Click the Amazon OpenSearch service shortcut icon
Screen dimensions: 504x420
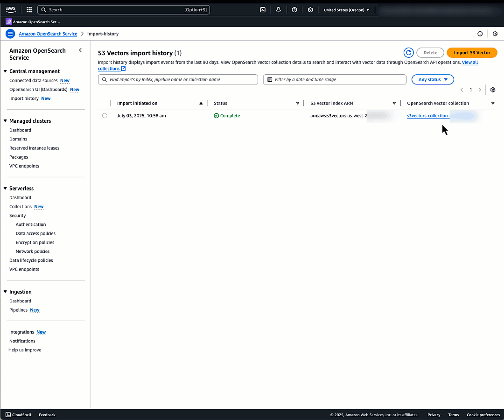9,21
